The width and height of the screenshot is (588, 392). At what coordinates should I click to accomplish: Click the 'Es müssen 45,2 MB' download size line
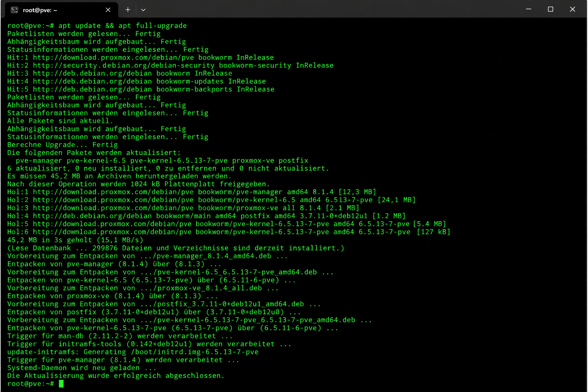point(119,176)
